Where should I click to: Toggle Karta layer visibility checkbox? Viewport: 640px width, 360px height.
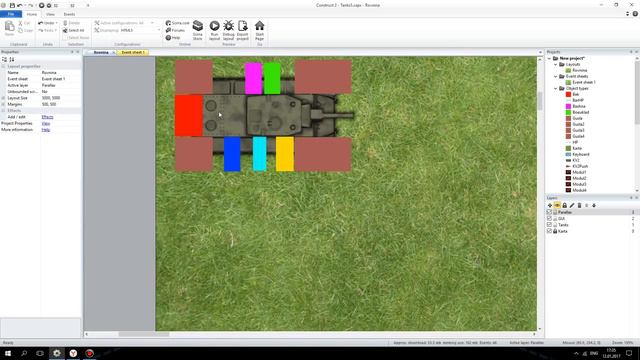[x=549, y=231]
